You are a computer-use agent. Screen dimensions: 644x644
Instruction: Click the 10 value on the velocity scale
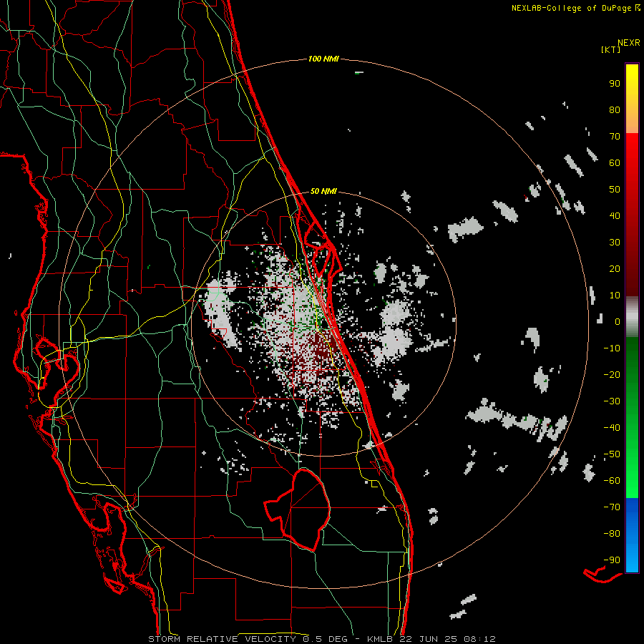[x=615, y=296]
